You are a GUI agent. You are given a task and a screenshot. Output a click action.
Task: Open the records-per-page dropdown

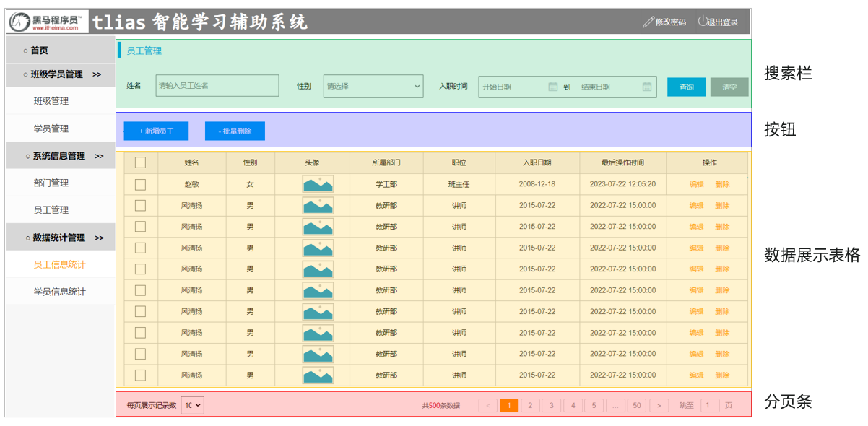(192, 406)
